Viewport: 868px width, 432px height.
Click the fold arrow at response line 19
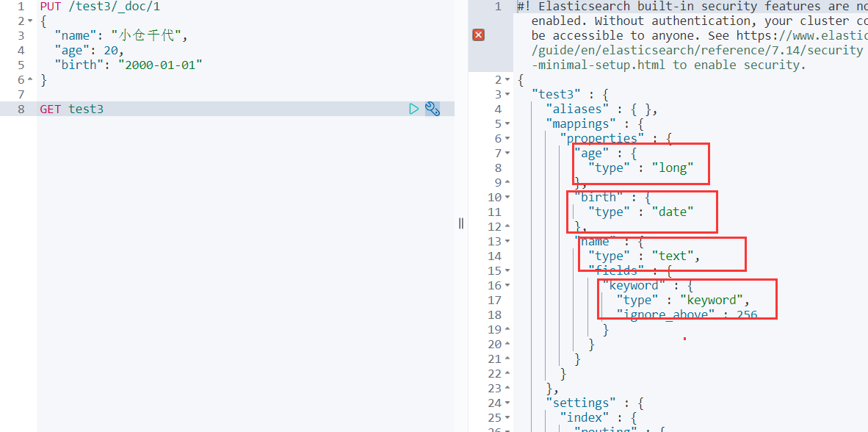pos(507,329)
